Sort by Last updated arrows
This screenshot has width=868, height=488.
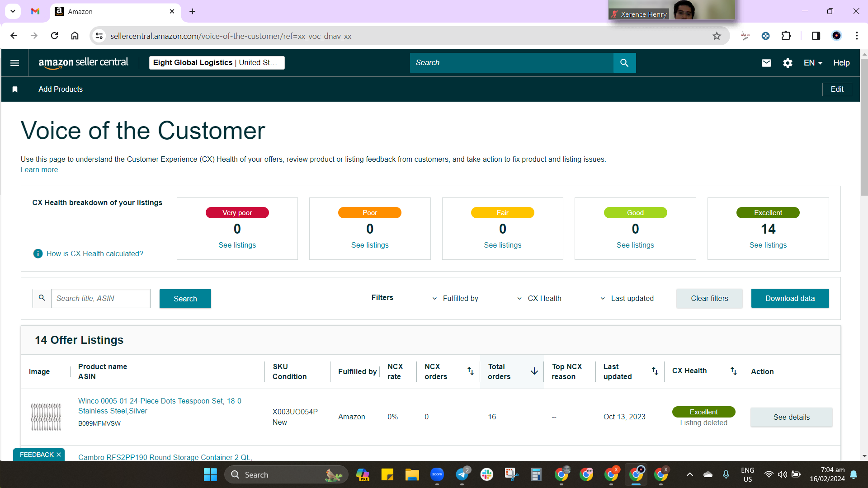tap(655, 371)
